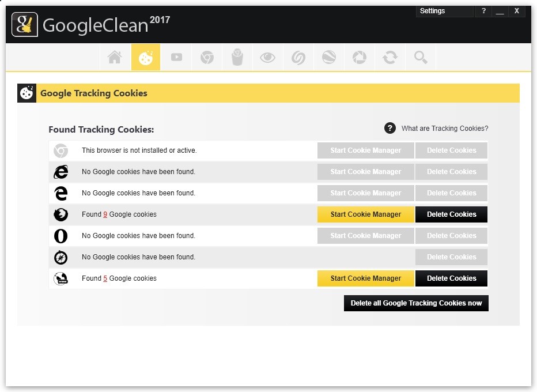Image resolution: width=537 pixels, height=392 pixels.
Task: Click Delete Cookies in Opera row
Action: [x=451, y=236]
